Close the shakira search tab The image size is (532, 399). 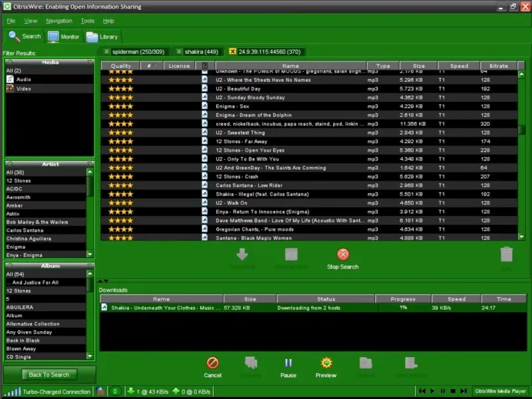(179, 52)
